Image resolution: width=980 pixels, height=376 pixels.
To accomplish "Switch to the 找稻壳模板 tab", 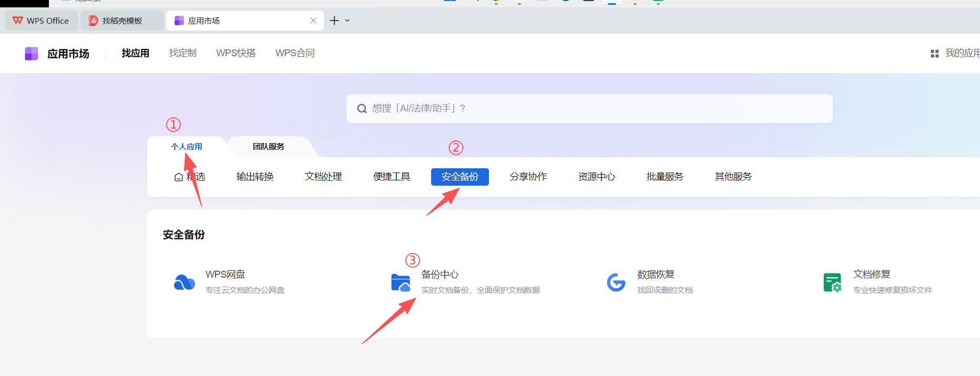I will click(x=122, y=21).
